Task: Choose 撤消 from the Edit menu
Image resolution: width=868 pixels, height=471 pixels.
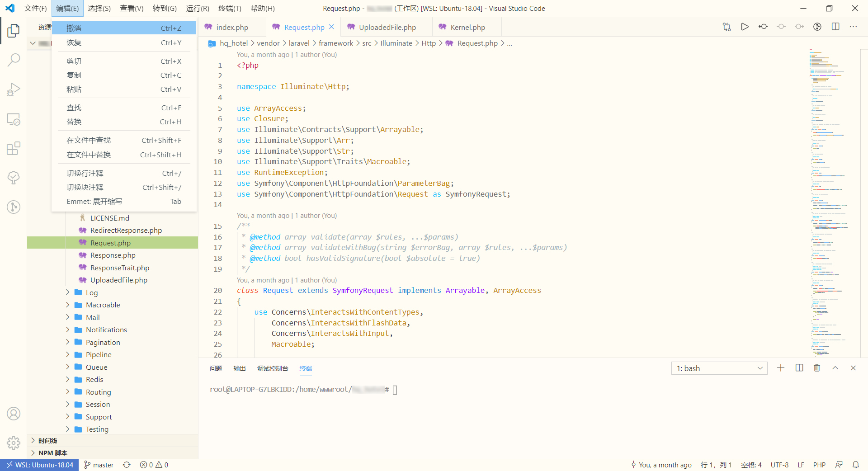Action: 124,28
